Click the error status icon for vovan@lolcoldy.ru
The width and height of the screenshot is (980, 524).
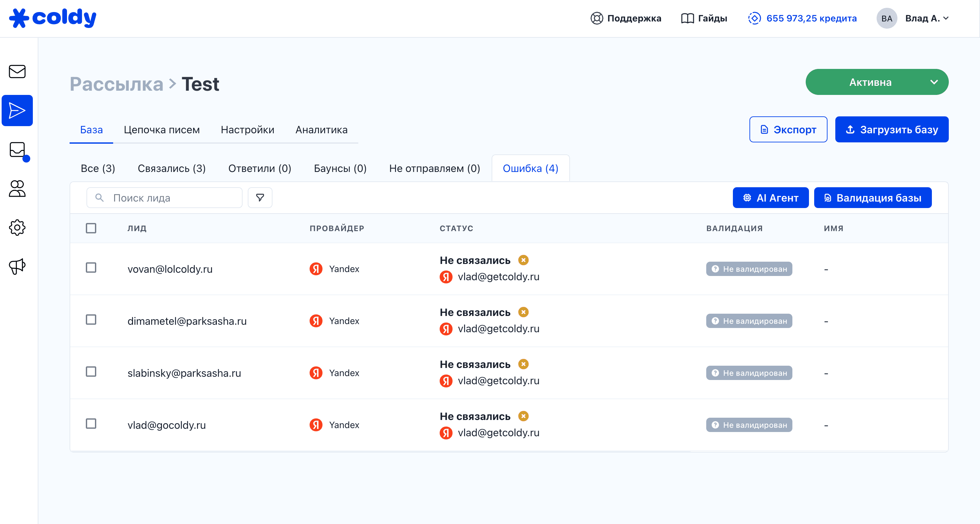point(523,260)
